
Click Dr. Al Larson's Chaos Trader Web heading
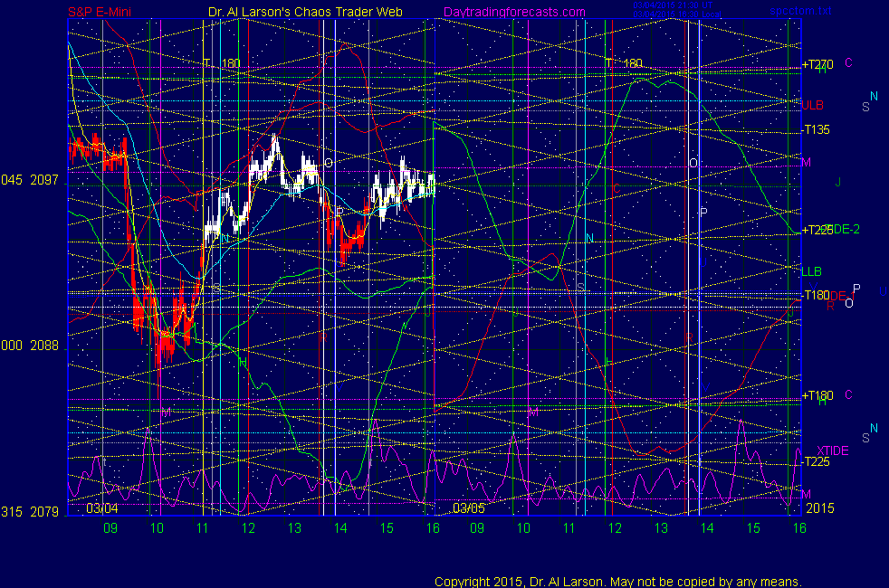[306, 12]
